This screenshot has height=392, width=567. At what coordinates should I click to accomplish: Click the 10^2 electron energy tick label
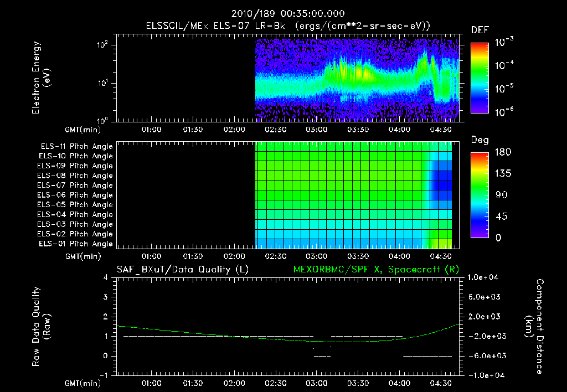coord(102,45)
